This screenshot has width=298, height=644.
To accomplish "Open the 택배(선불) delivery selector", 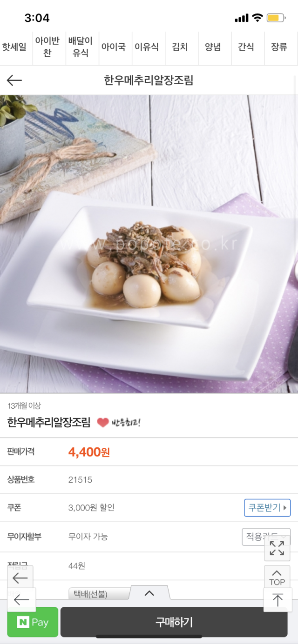I will tap(99, 594).
